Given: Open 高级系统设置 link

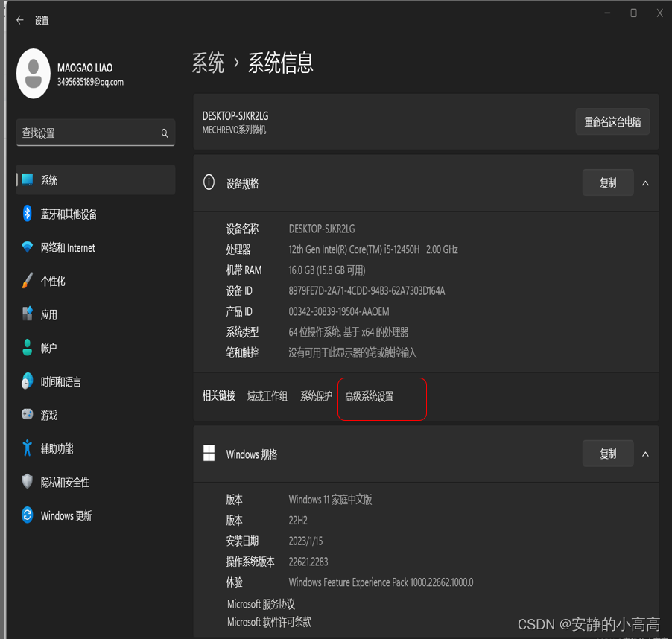Looking at the screenshot, I should pos(369,396).
